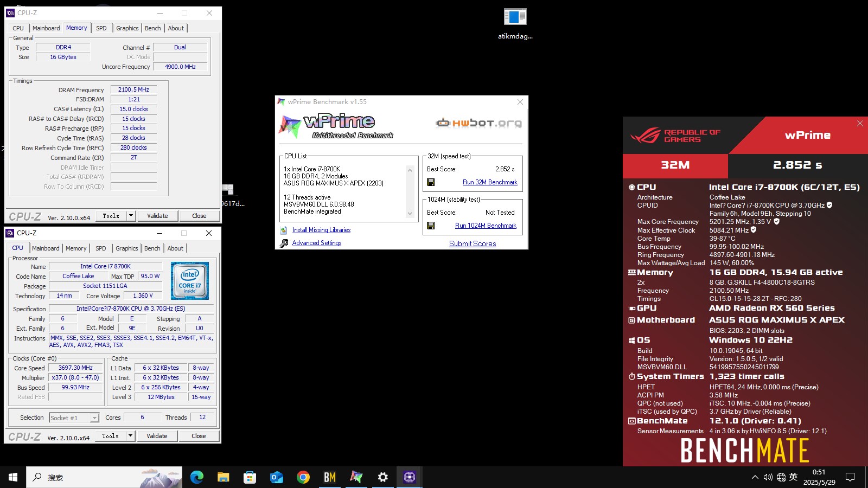Click the CPU List scroll-up arrow
Viewport: 868px width, 488px height.
(410, 170)
